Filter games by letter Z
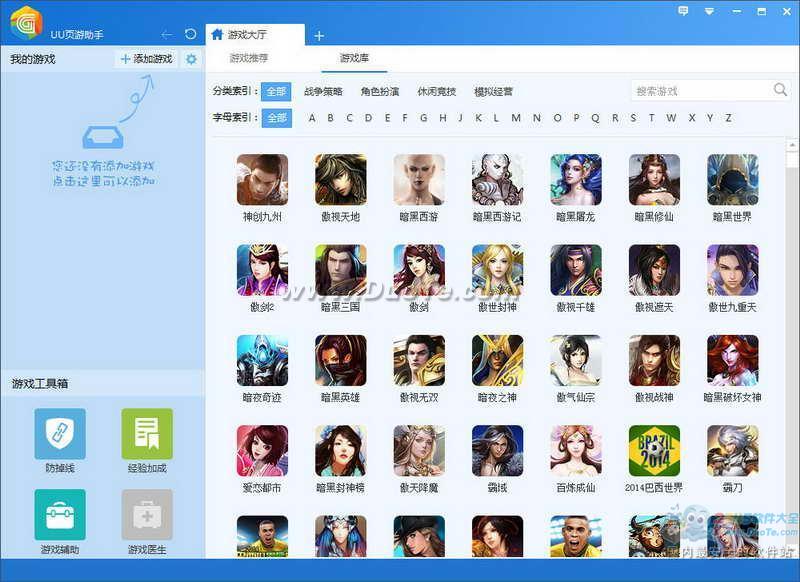Viewport: 800px width, 582px height. pyautogui.click(x=729, y=118)
